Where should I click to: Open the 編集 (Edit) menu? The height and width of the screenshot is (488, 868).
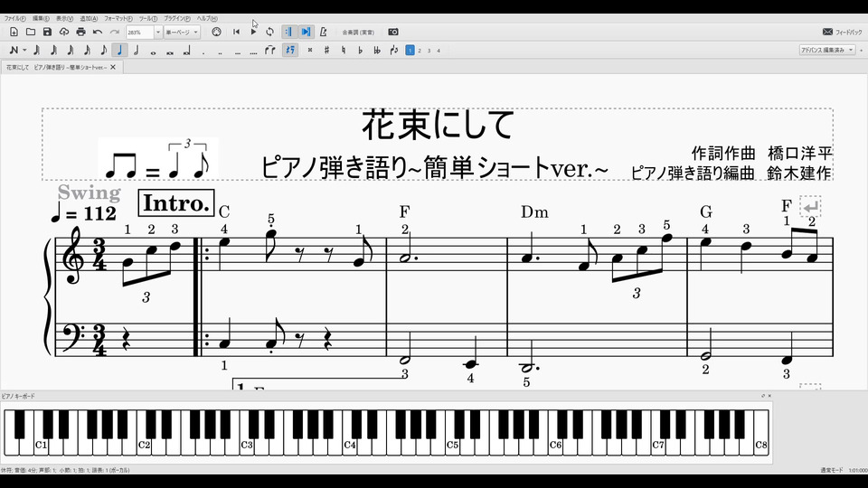tap(41, 18)
